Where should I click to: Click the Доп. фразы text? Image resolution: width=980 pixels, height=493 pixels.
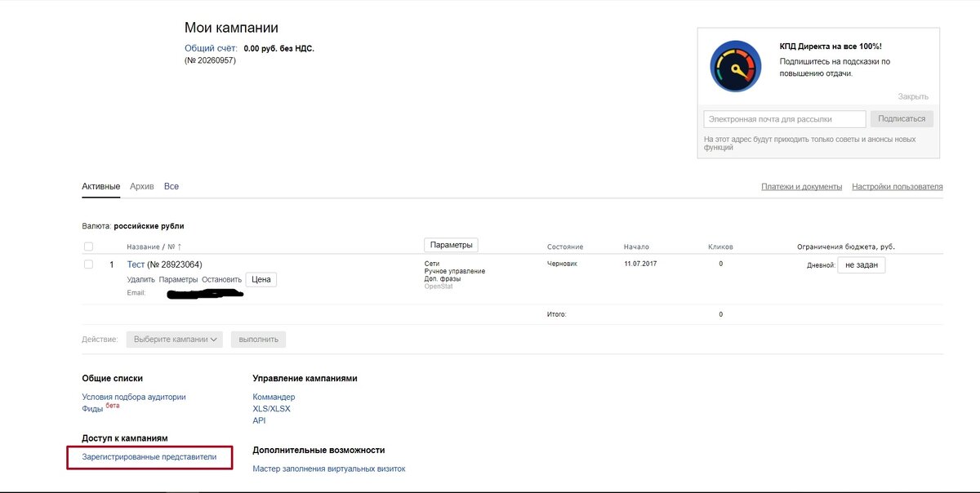(x=443, y=278)
